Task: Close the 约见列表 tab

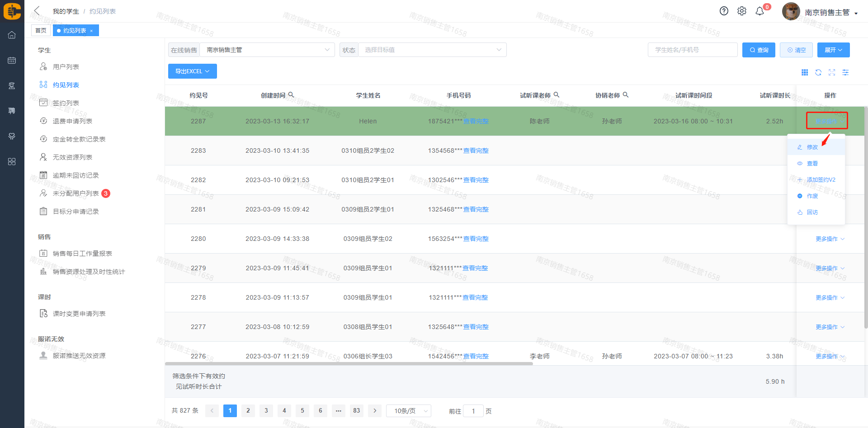Action: pos(91,31)
